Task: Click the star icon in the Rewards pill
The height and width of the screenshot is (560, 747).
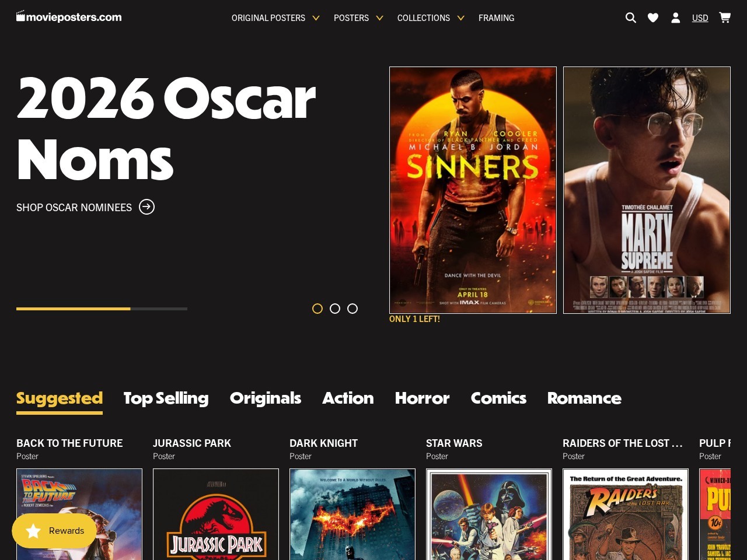Action: [x=34, y=531]
